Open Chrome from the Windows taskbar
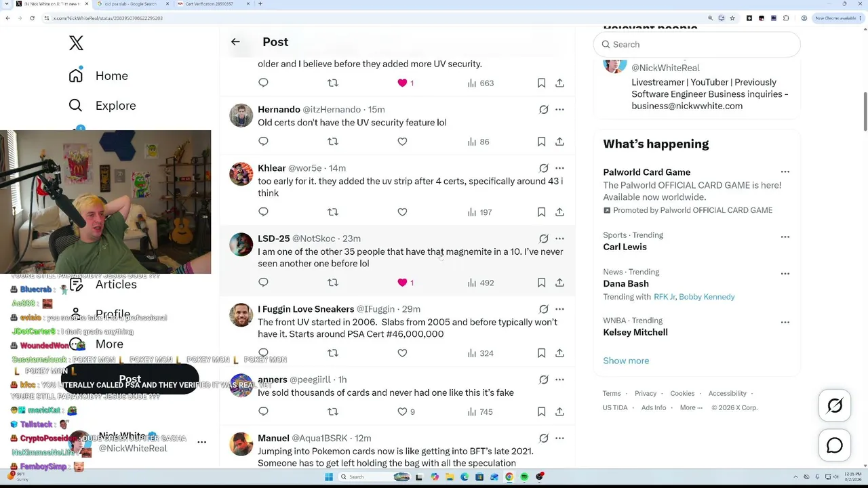 509,477
